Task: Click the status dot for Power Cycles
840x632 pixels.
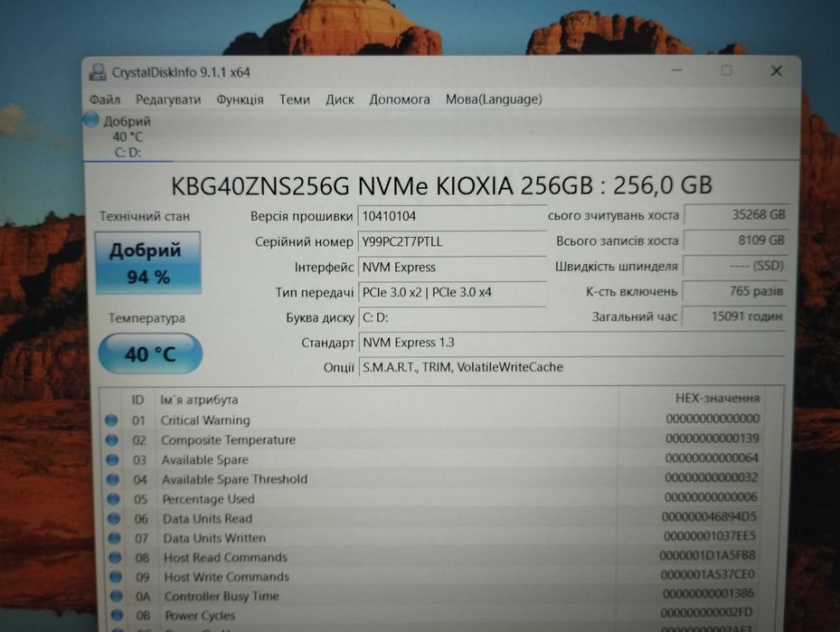Action: point(117,616)
